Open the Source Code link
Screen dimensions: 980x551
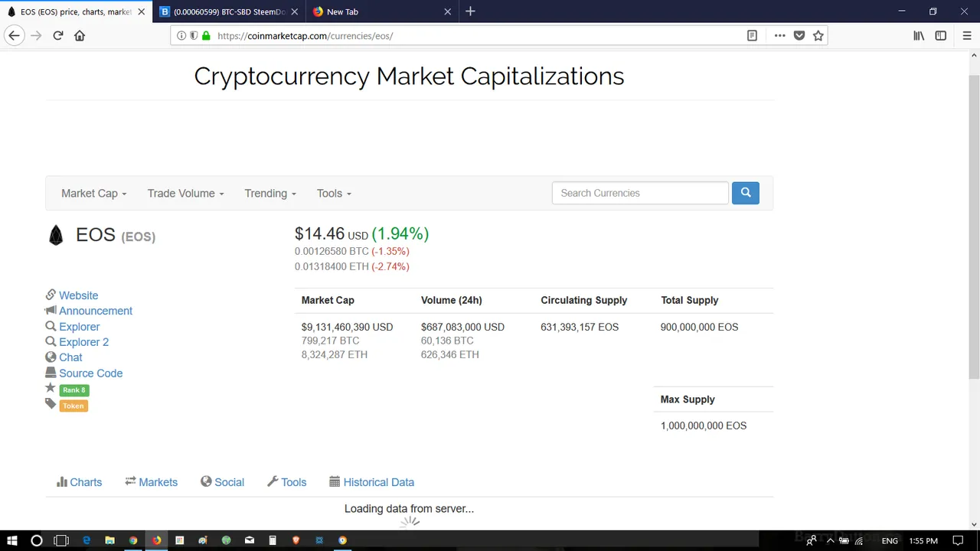(x=90, y=373)
